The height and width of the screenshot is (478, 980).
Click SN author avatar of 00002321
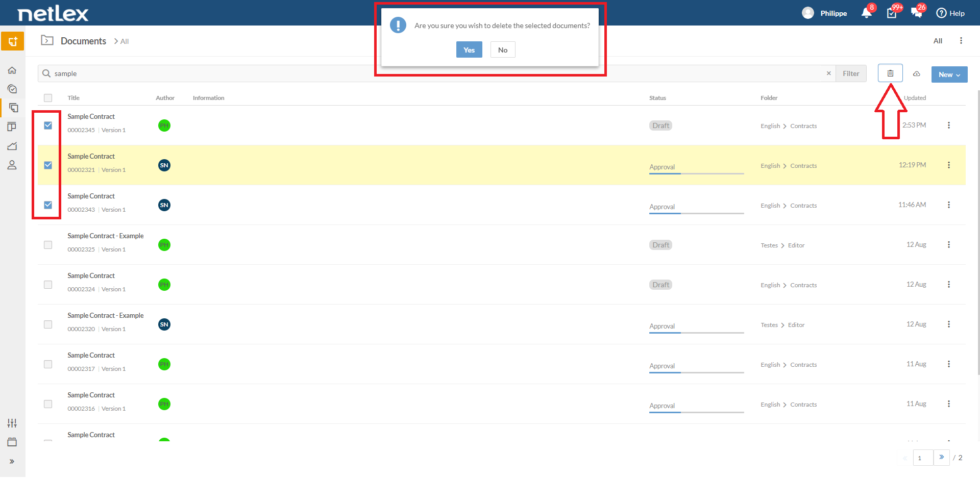click(x=164, y=165)
